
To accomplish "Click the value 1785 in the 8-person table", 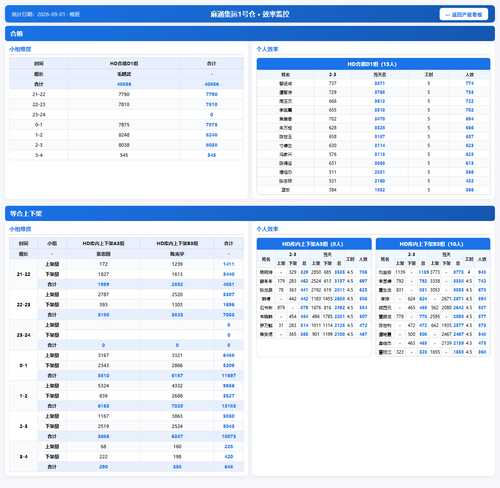I will [x=328, y=316].
